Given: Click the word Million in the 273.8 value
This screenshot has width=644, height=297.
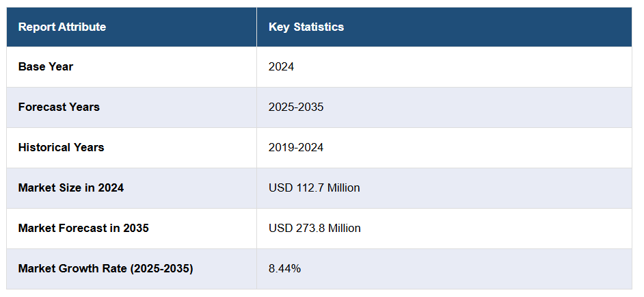Looking at the screenshot, I should (x=344, y=229).
